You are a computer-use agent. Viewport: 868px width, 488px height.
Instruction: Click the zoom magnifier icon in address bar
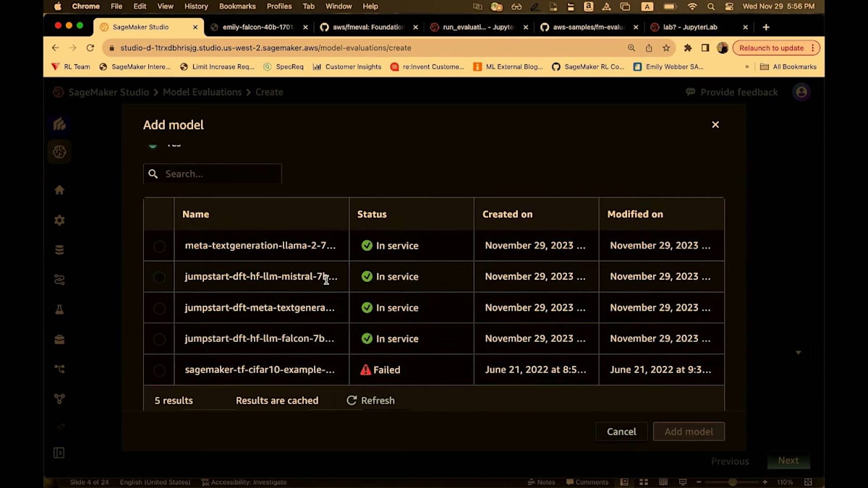coord(631,48)
